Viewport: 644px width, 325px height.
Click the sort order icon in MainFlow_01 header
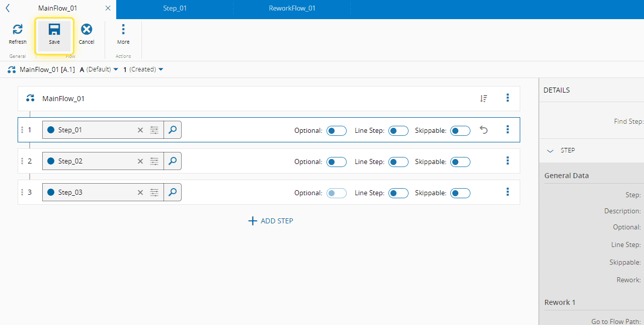(x=484, y=99)
